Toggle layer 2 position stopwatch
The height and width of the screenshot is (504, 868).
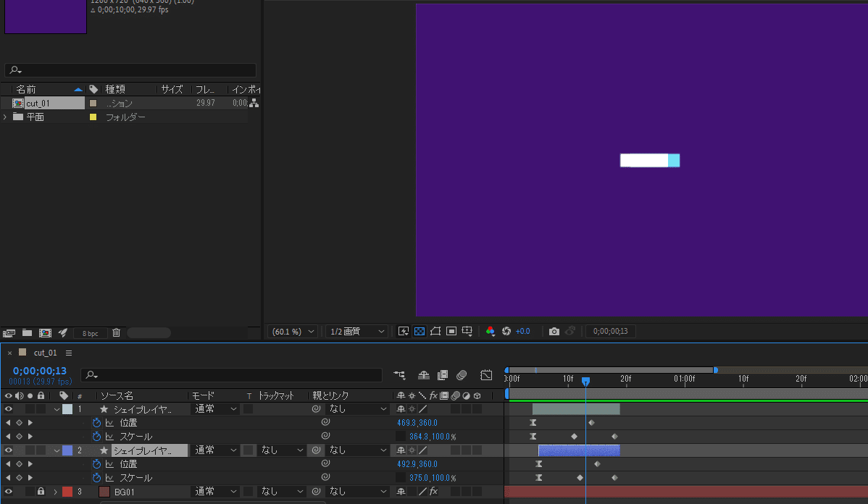tap(97, 464)
